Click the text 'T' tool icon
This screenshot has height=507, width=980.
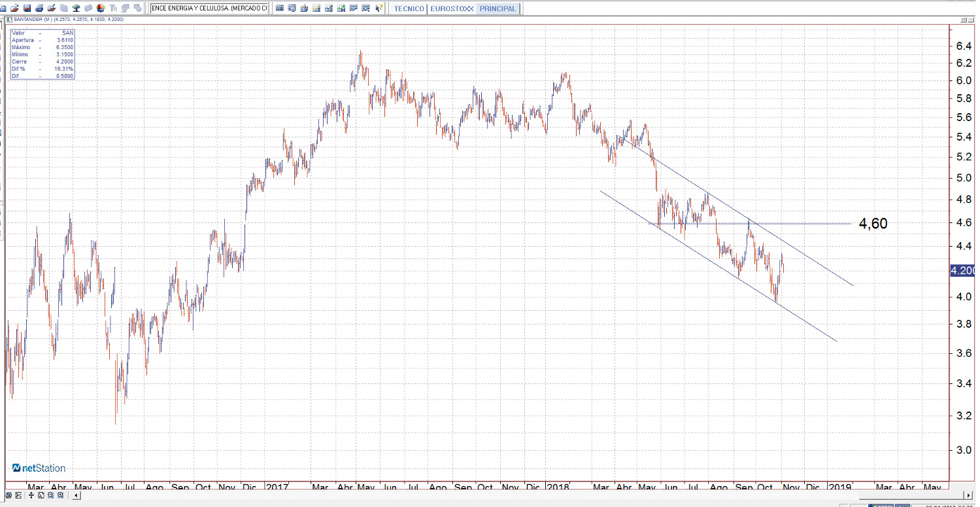pyautogui.click(x=113, y=9)
